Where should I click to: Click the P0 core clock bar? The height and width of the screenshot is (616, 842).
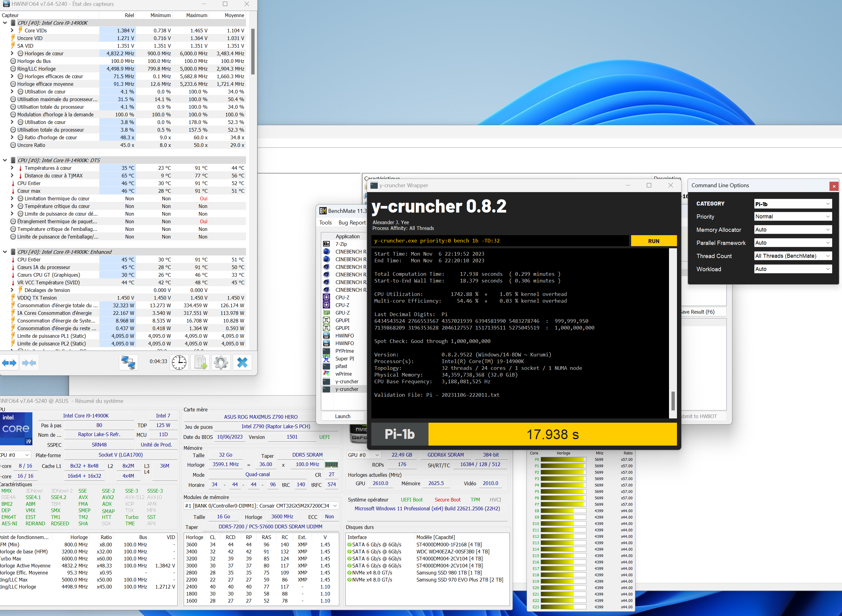(563, 459)
